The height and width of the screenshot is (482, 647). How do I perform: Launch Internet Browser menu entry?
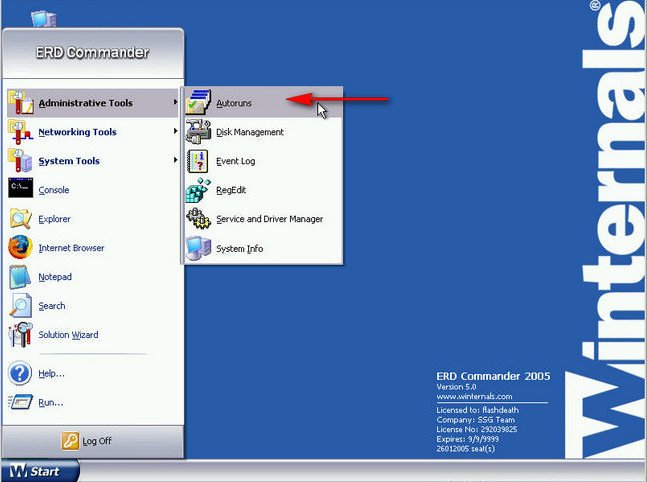coord(93,248)
